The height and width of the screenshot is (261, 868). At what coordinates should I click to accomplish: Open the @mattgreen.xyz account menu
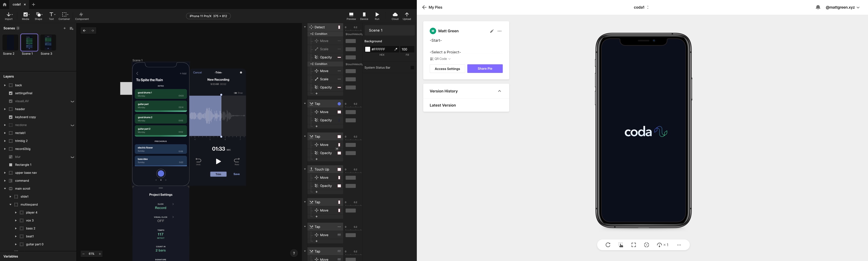(x=843, y=8)
